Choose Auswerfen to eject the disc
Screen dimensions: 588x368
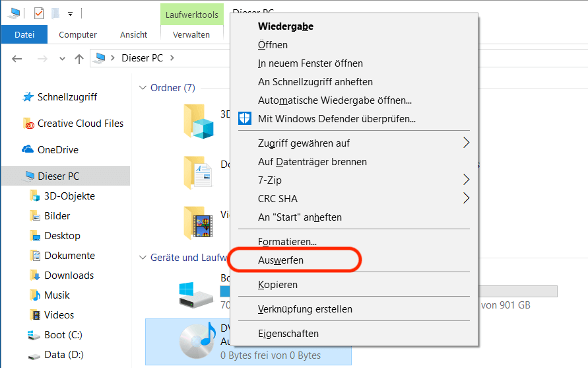pos(354,260)
